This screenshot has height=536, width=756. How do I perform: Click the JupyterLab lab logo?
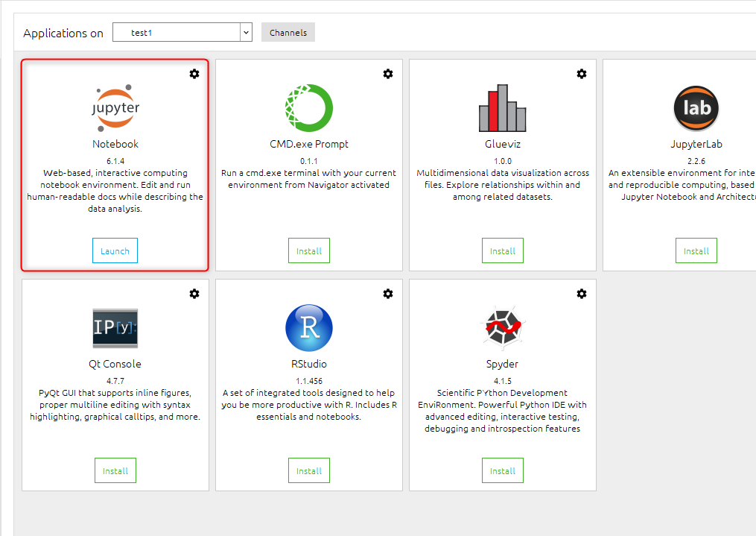pyautogui.click(x=696, y=108)
